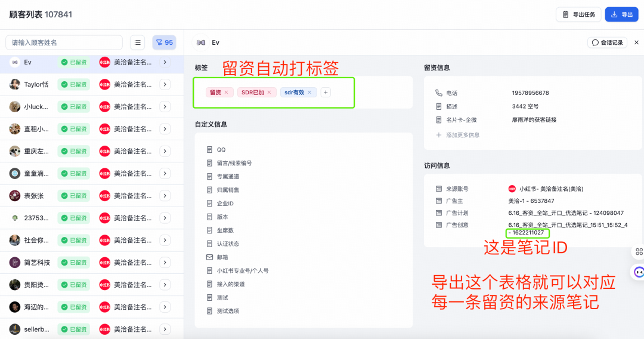Click the 广告主 field icon

point(439,201)
